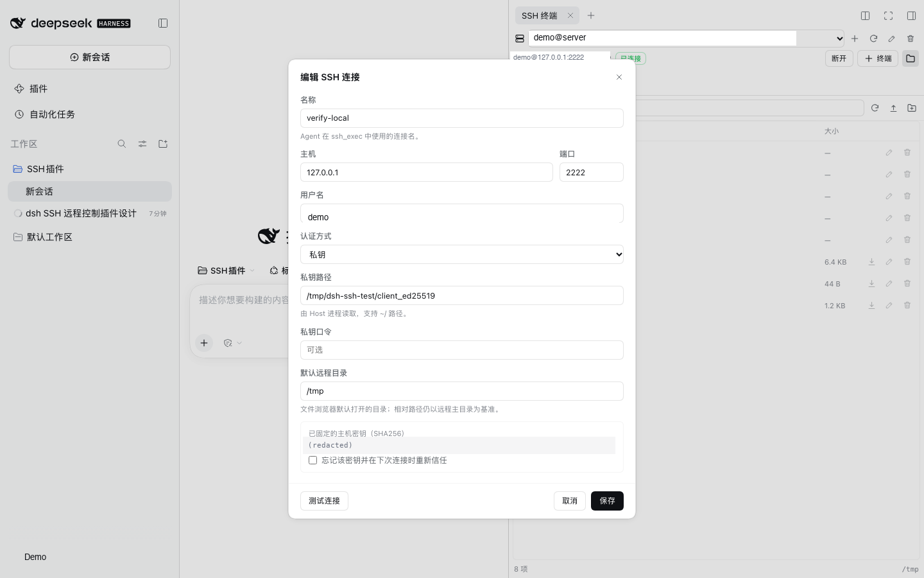Image resolution: width=924 pixels, height=578 pixels.
Task: Download the 6.4 KB file
Action: [x=871, y=261]
